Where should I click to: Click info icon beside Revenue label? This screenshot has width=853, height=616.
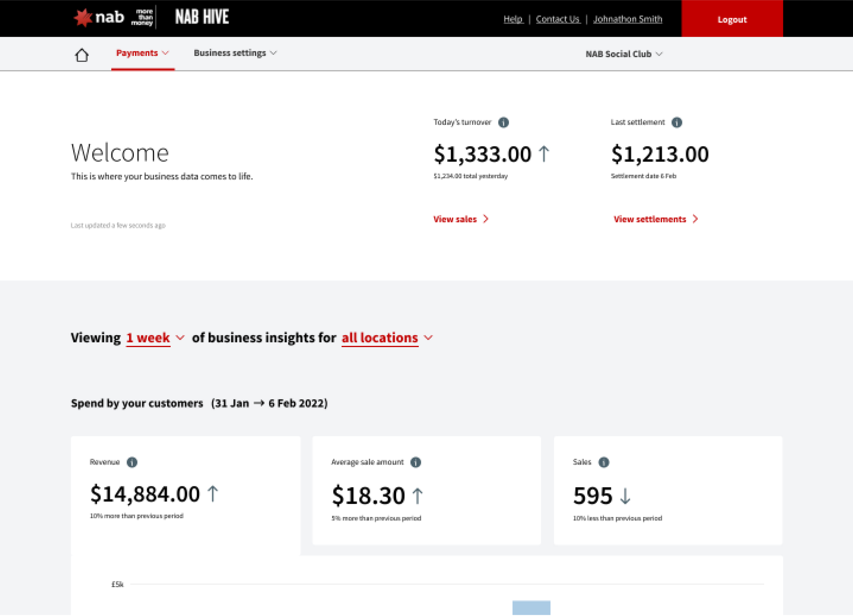click(132, 462)
